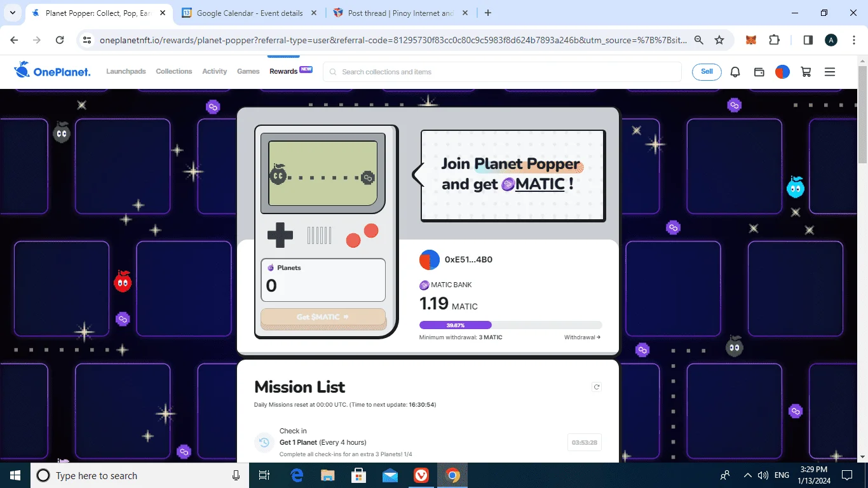Image resolution: width=868 pixels, height=488 pixels.
Task: Click the 1.19 MATIC balance
Action: [x=449, y=304]
